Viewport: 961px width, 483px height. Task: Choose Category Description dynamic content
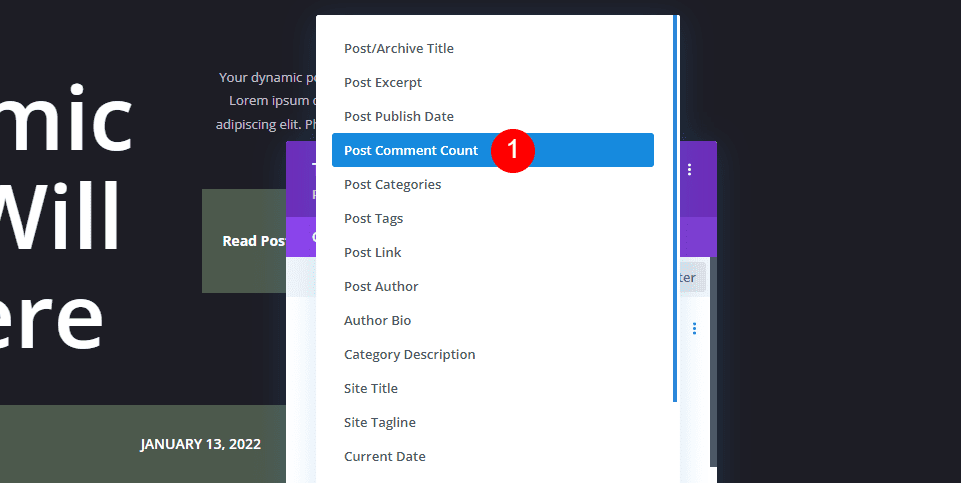pos(410,354)
